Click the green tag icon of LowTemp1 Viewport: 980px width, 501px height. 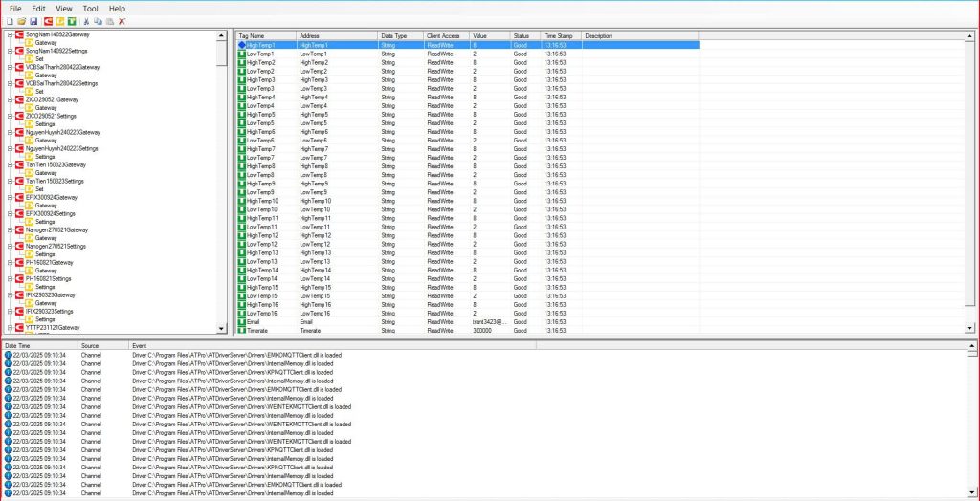point(242,54)
